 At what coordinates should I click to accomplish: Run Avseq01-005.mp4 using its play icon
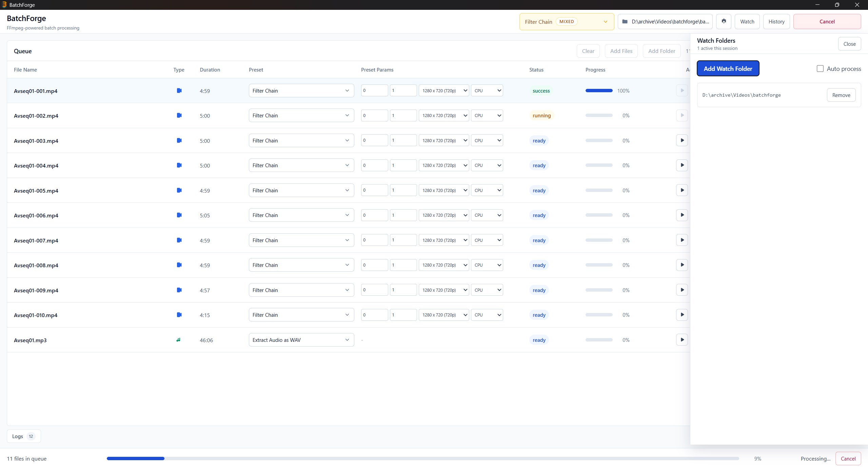click(682, 190)
